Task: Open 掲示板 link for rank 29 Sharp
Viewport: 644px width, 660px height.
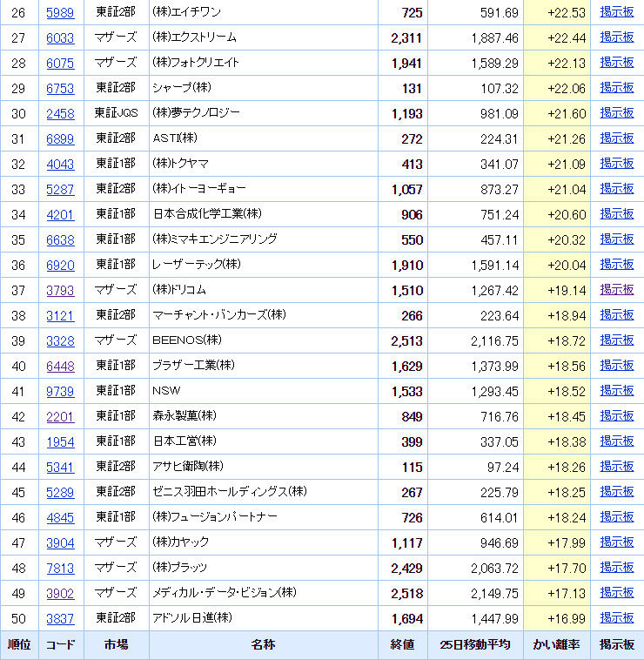Action: click(617, 88)
